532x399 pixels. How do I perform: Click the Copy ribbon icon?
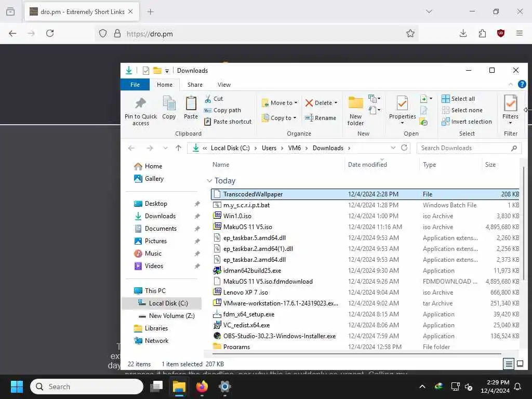pyautogui.click(x=169, y=103)
